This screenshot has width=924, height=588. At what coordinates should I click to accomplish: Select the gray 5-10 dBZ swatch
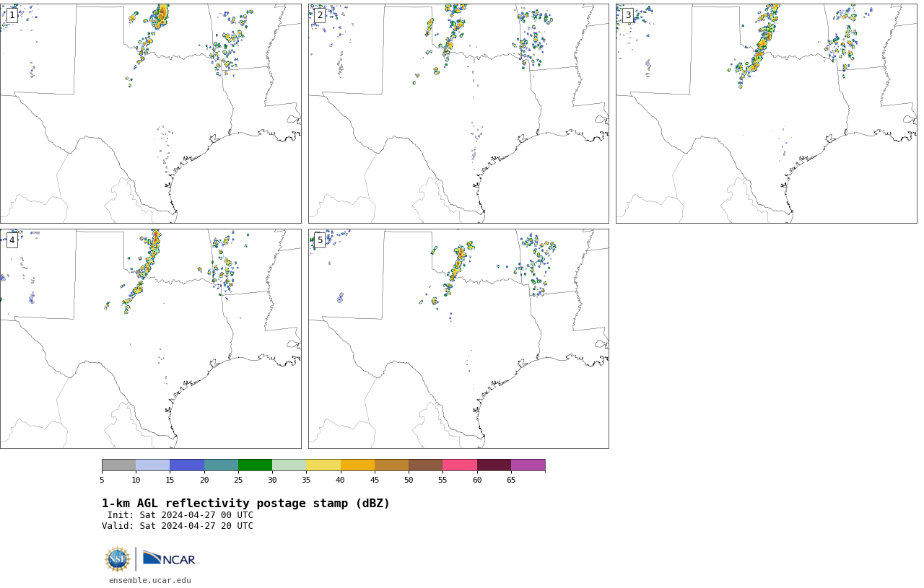118,465
